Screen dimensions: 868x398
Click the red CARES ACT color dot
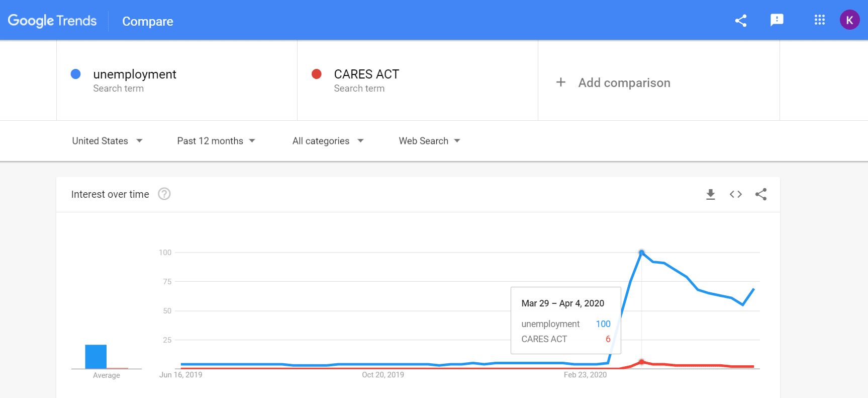317,74
